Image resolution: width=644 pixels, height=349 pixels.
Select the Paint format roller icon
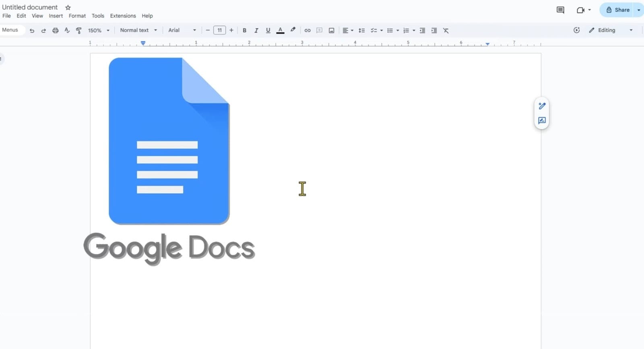[79, 31]
